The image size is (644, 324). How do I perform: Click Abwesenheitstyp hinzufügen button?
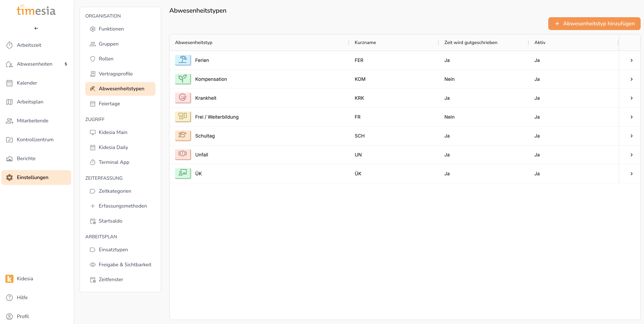pyautogui.click(x=594, y=23)
